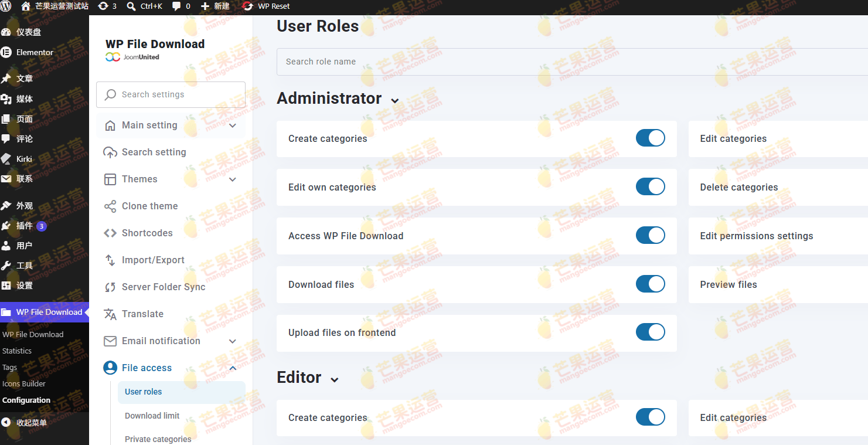868x445 pixels.
Task: Click the Search settings input field
Action: [x=171, y=94]
